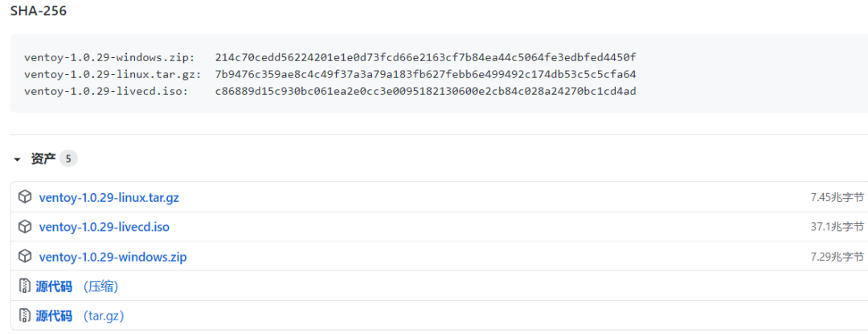Download ventoy-1.0.29-windows.zip from the assets list
The image size is (868, 334).
point(113,257)
